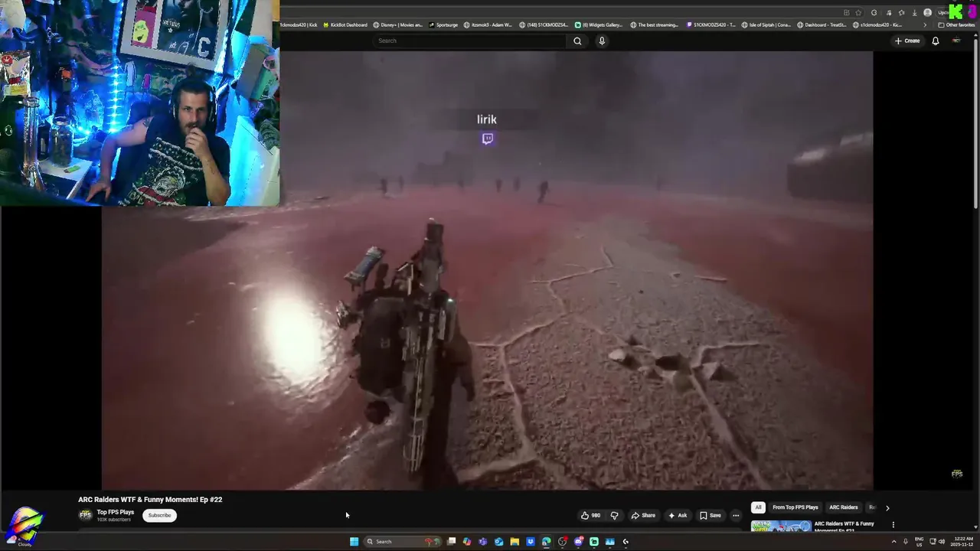Open volume control in system tray

pyautogui.click(x=941, y=542)
